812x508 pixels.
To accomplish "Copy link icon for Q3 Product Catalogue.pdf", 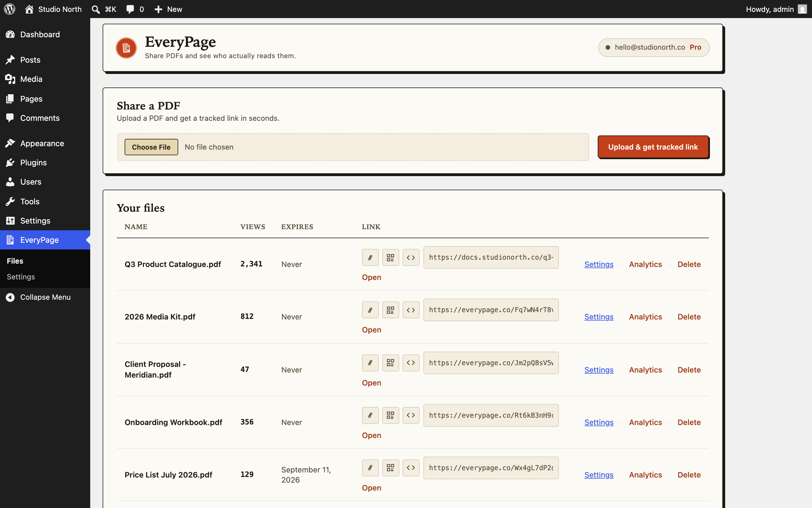I will tap(370, 257).
